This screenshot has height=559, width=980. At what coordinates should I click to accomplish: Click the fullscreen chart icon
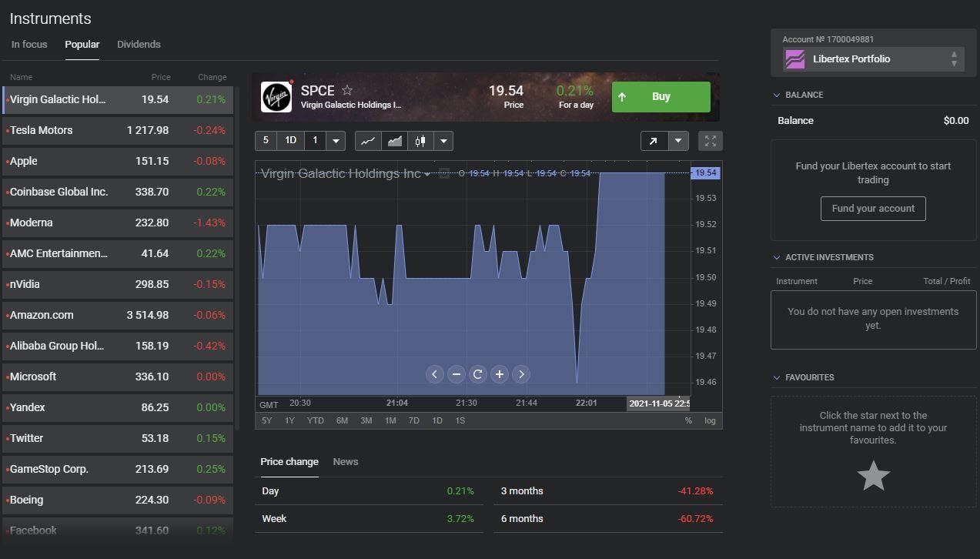pyautogui.click(x=710, y=141)
